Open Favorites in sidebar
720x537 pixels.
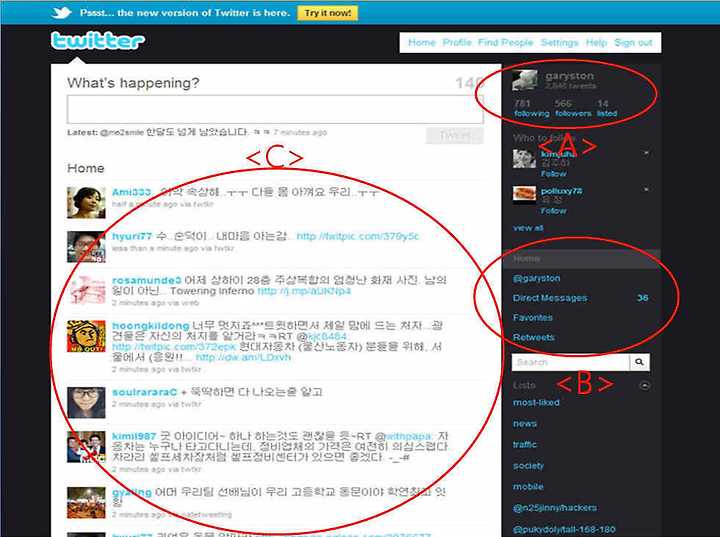pos(533,317)
